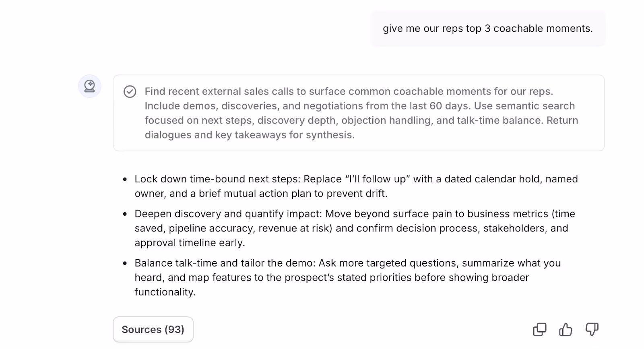Screen dimensions: 644x349
Task: Click the bullet dot beside 'Balance talk-time'
Action: [x=125, y=264]
